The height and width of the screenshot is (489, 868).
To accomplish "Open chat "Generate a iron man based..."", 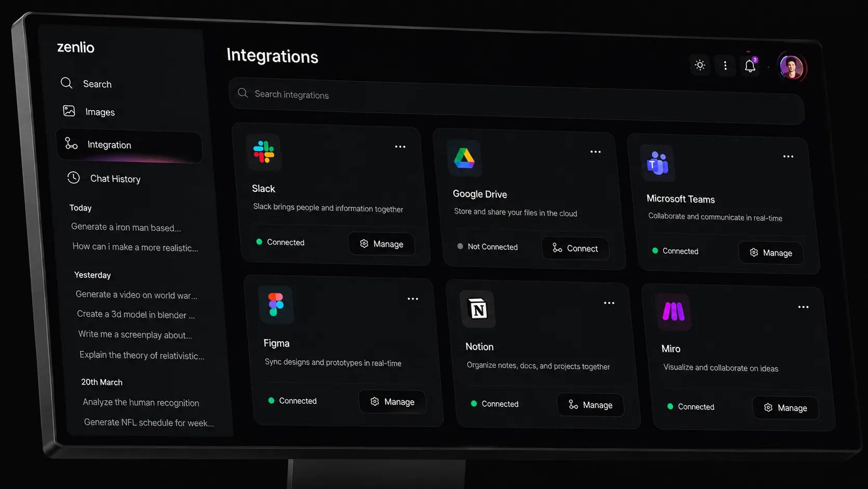I will pos(126,227).
